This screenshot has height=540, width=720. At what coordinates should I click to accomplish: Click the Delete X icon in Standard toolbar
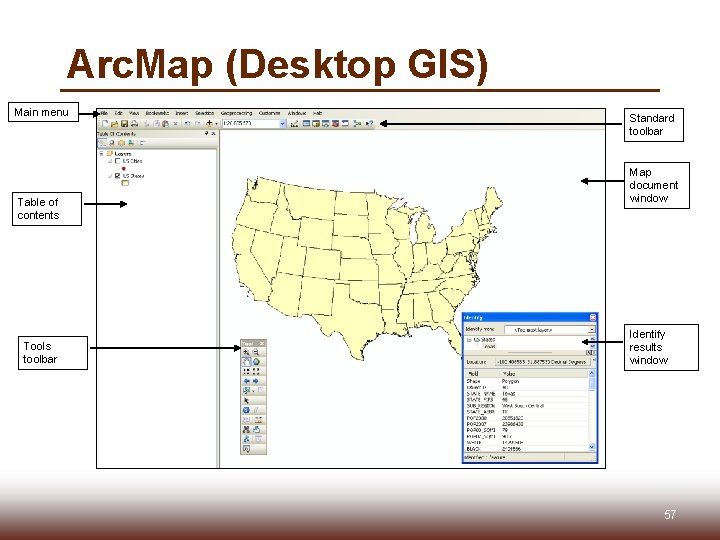[x=175, y=124]
